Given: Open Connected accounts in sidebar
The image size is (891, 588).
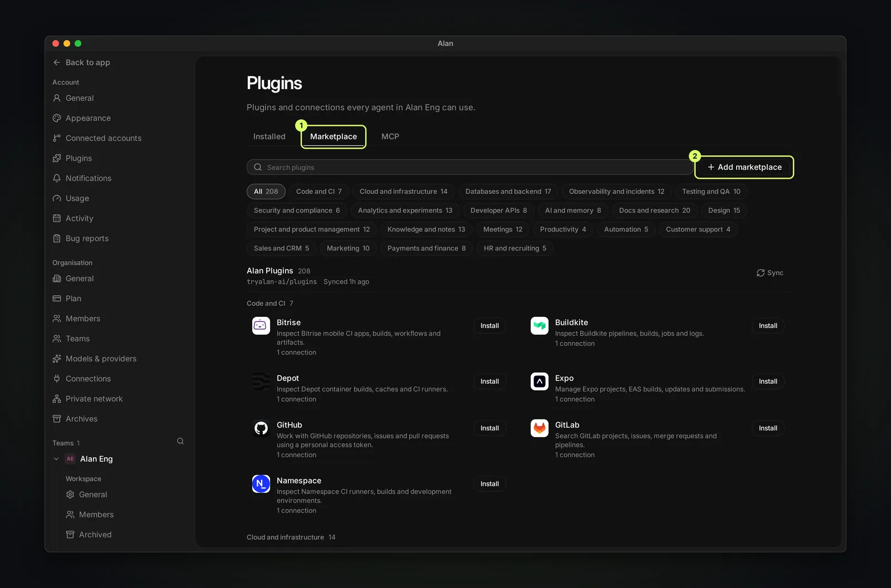Looking at the screenshot, I should 103,138.
